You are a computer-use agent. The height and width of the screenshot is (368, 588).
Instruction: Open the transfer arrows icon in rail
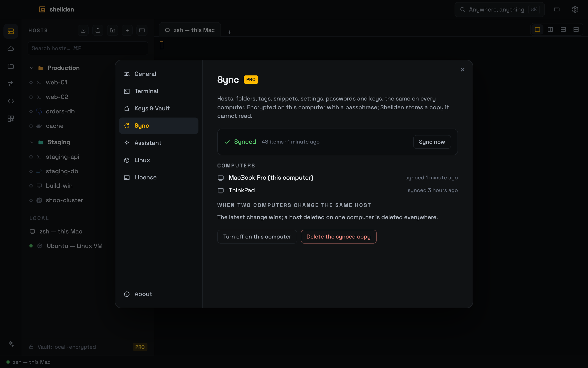click(11, 84)
